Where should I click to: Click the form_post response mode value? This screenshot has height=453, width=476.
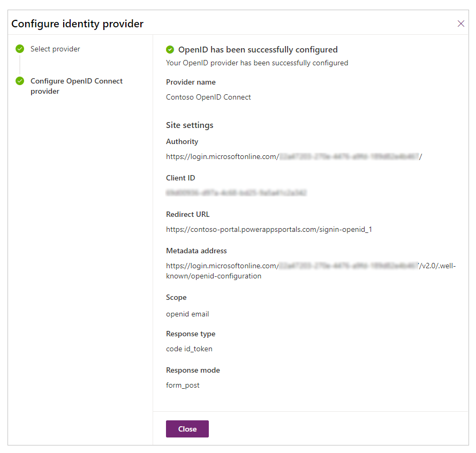pos(183,386)
